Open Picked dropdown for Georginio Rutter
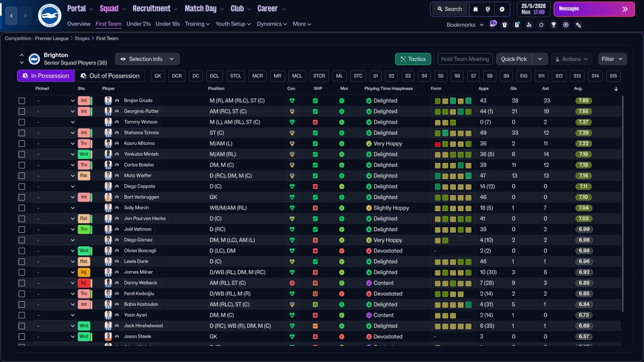This screenshot has width=644, height=362. pos(55,112)
